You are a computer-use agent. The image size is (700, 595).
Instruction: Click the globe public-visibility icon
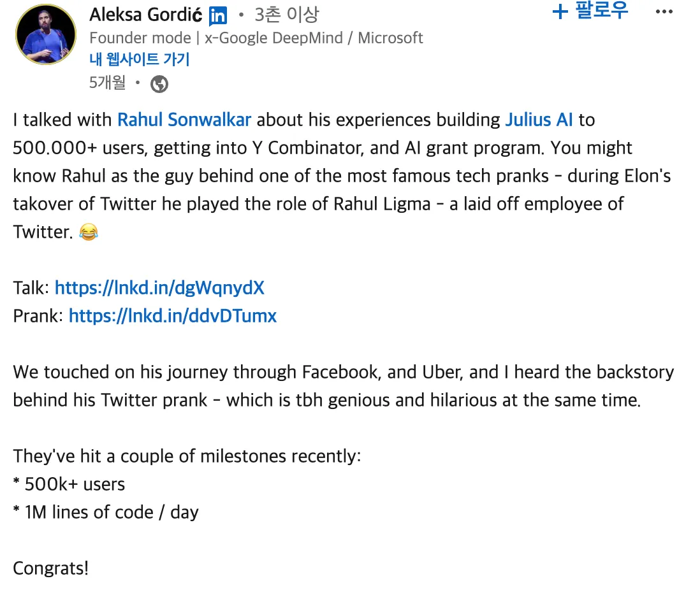[x=159, y=83]
